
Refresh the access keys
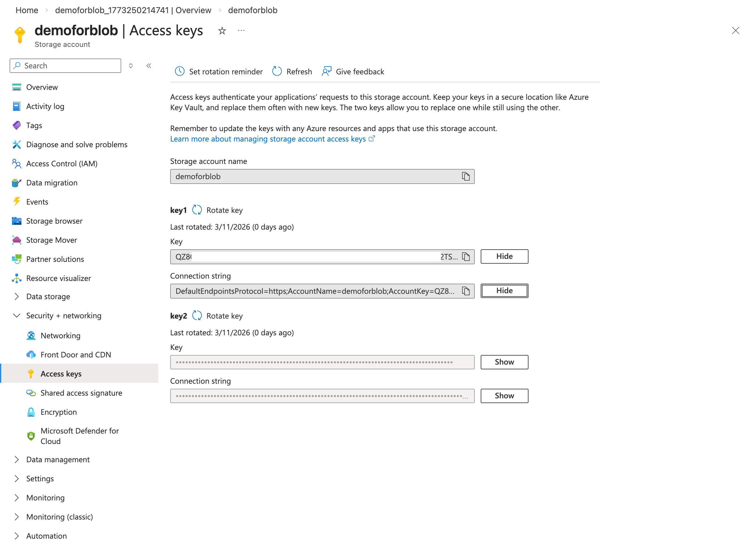(292, 71)
